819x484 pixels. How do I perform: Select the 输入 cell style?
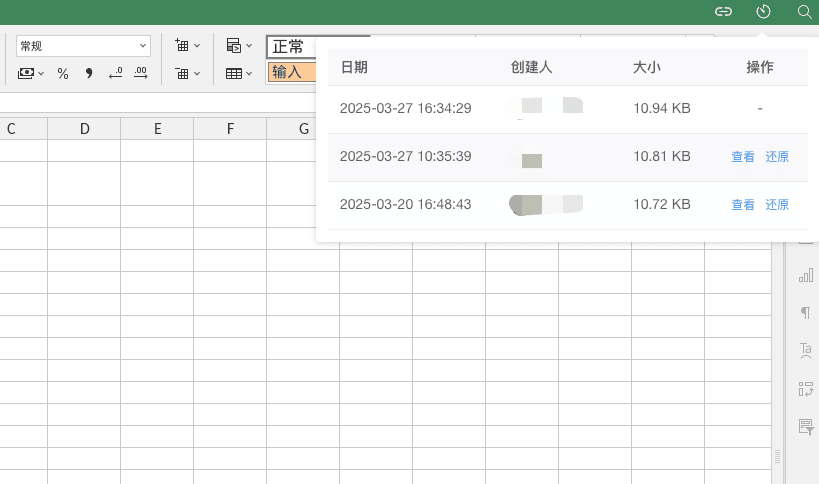[x=292, y=72]
